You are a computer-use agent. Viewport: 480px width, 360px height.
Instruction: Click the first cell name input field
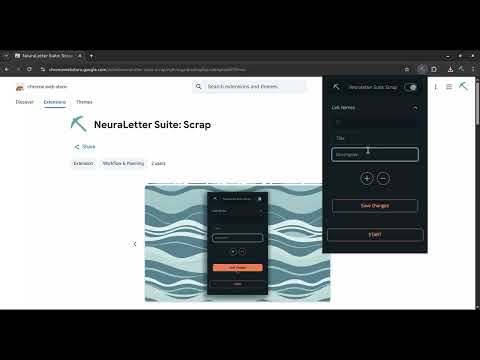375,122
